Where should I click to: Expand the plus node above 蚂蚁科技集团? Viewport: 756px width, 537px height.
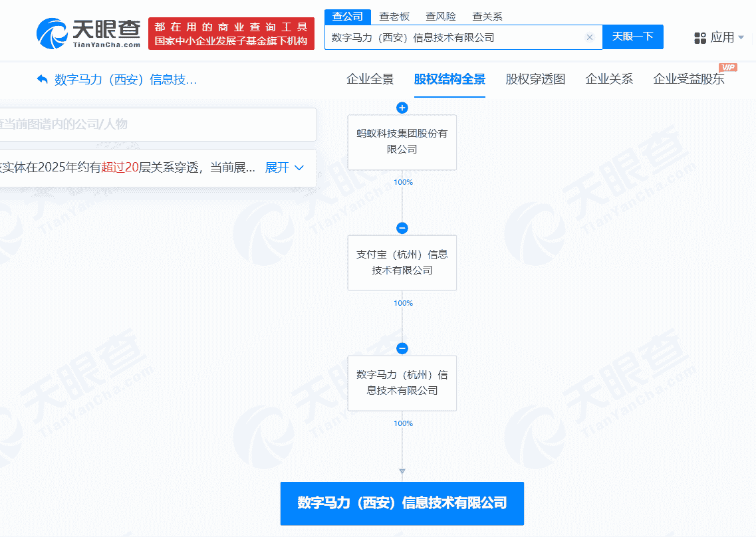402,108
